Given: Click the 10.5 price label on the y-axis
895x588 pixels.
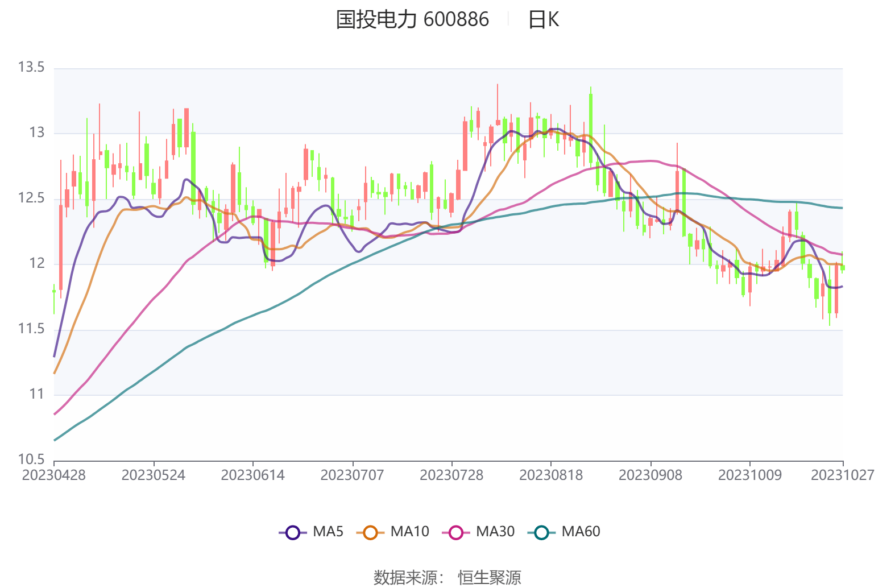Looking at the screenshot, I should point(31,459).
